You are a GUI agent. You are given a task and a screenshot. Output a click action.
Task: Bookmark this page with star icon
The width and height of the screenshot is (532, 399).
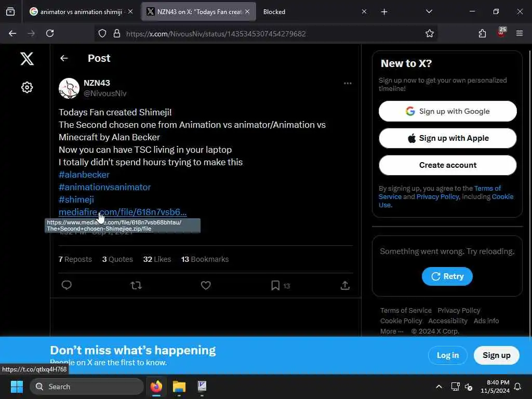430,33
